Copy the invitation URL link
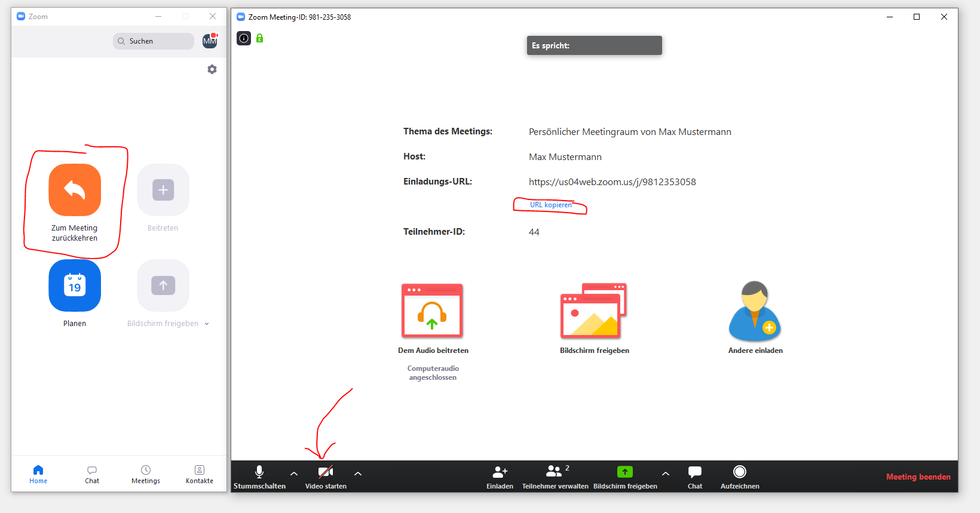The image size is (980, 513). pos(551,205)
